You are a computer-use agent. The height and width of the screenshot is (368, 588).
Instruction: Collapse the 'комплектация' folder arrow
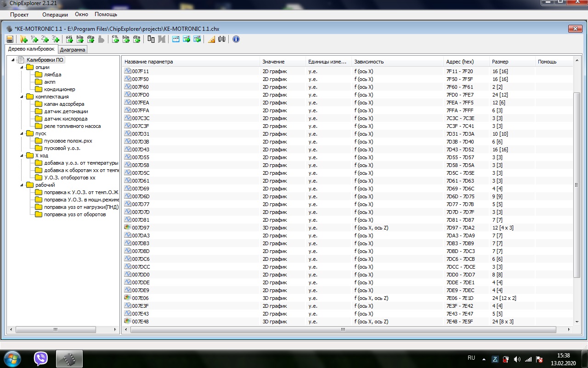point(22,97)
